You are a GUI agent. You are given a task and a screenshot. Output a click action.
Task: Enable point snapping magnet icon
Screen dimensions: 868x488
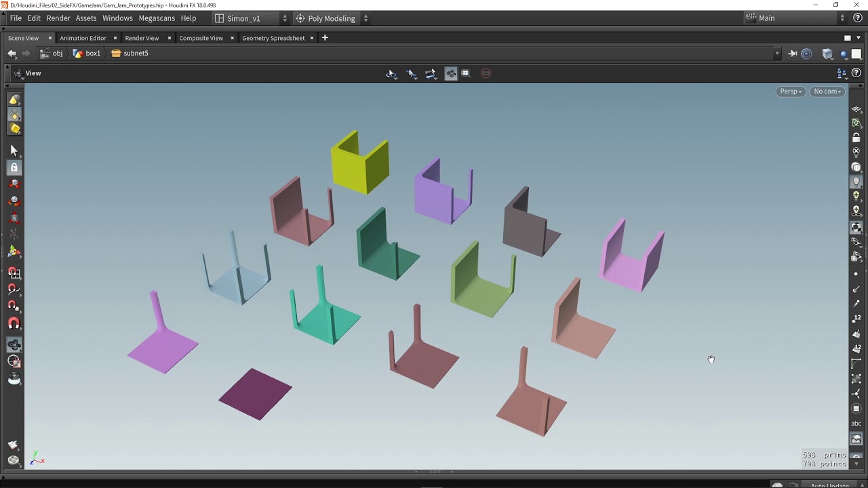(x=14, y=306)
